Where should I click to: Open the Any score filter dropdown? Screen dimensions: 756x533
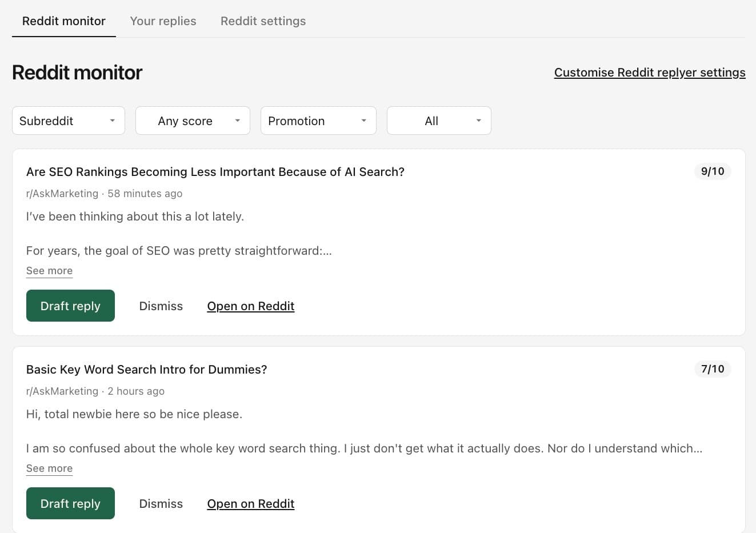(193, 121)
